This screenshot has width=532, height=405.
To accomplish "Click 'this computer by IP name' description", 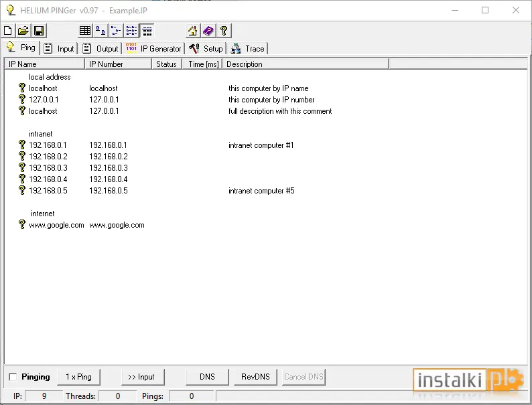I will coord(269,88).
